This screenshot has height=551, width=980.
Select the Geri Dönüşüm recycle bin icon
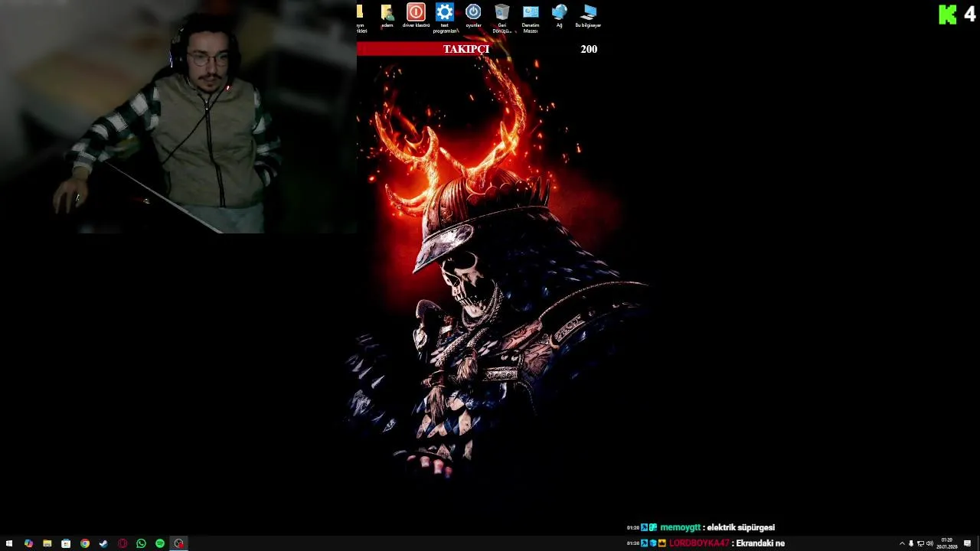[502, 18]
